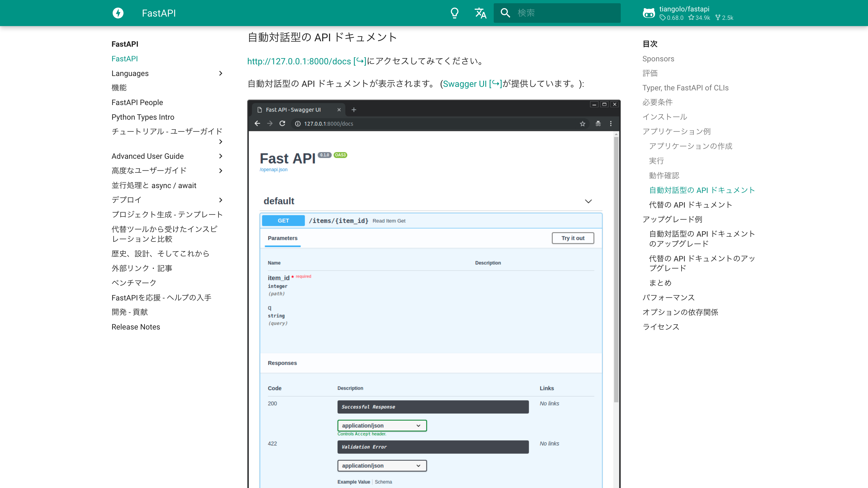Click the bookmark star icon in the embedded browser
Viewport: 868px width, 488px height.
coord(582,124)
